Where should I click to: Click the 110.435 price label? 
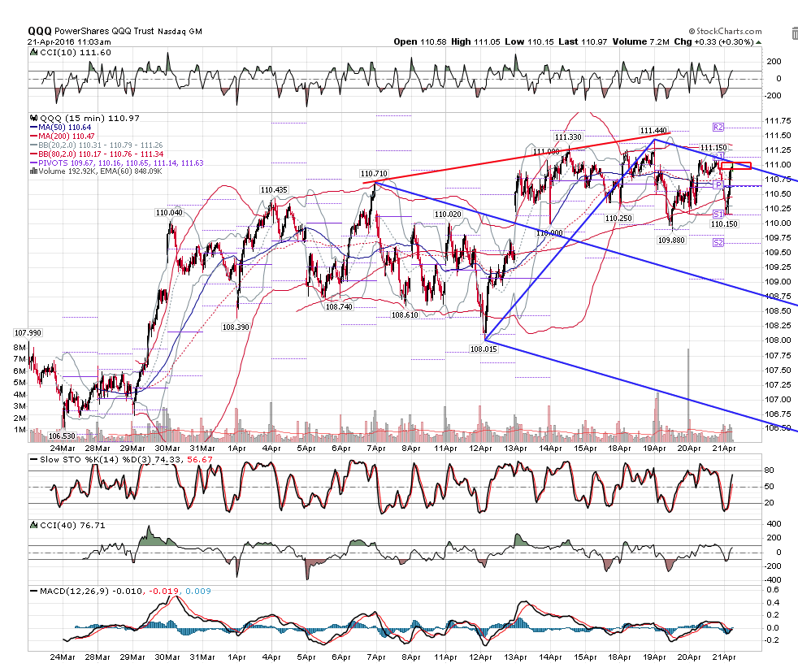click(274, 190)
